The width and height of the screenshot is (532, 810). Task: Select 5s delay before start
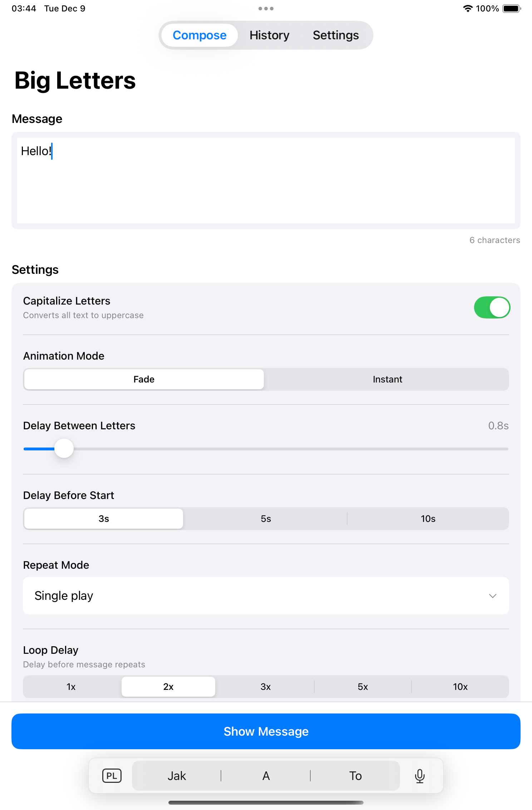pyautogui.click(x=266, y=519)
